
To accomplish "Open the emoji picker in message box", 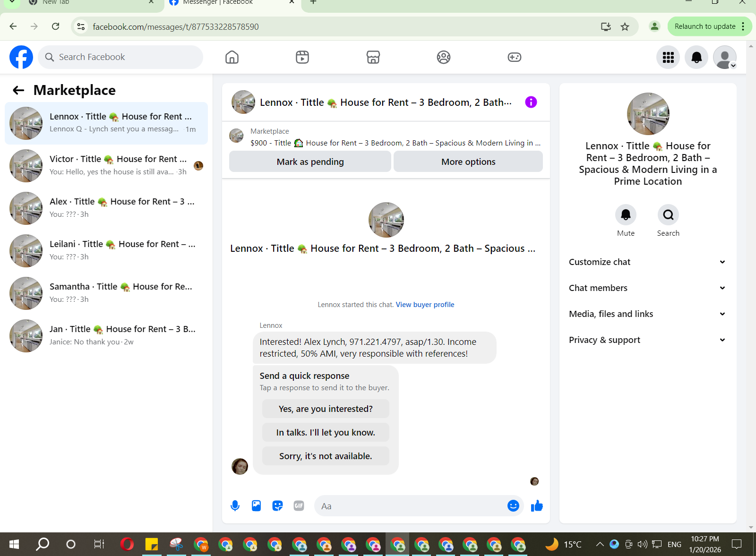I will 513,506.
